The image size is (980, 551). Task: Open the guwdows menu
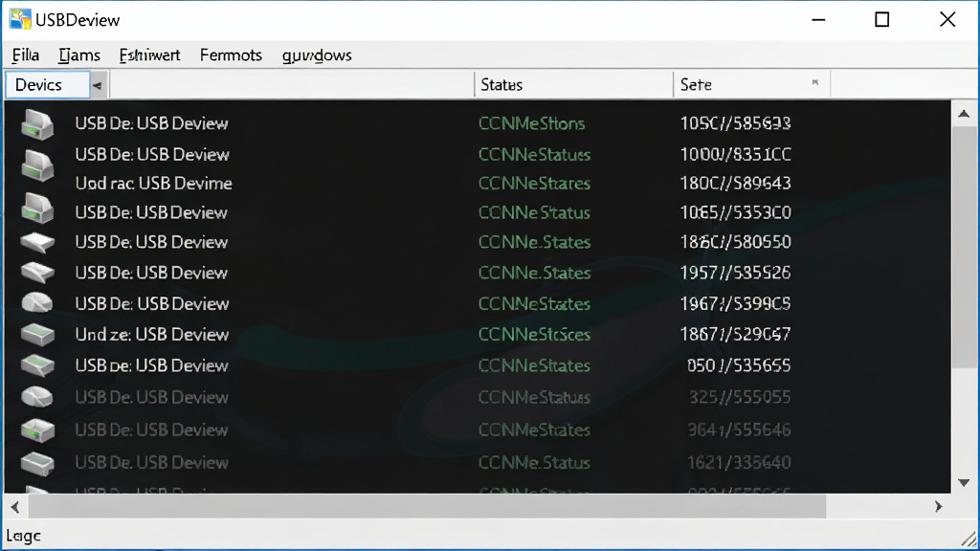coord(317,55)
